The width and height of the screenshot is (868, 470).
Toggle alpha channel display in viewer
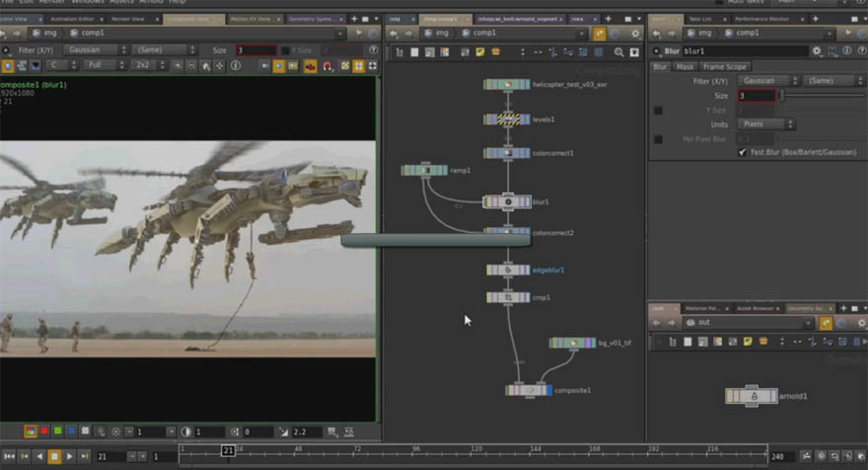(85, 431)
